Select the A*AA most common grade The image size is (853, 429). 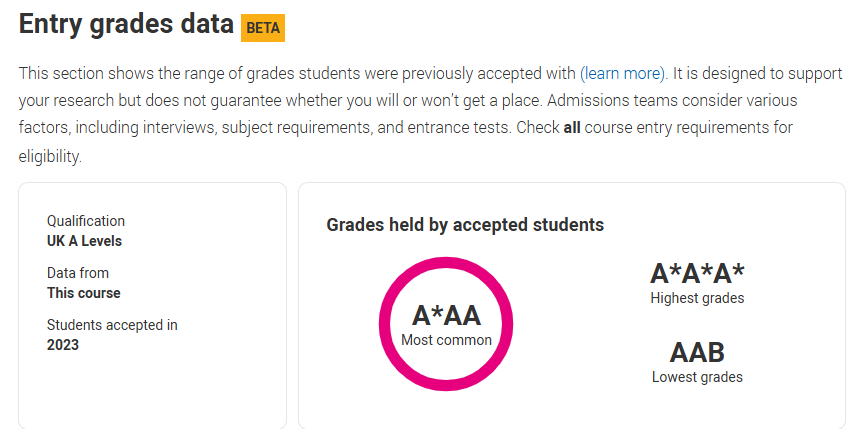(446, 315)
